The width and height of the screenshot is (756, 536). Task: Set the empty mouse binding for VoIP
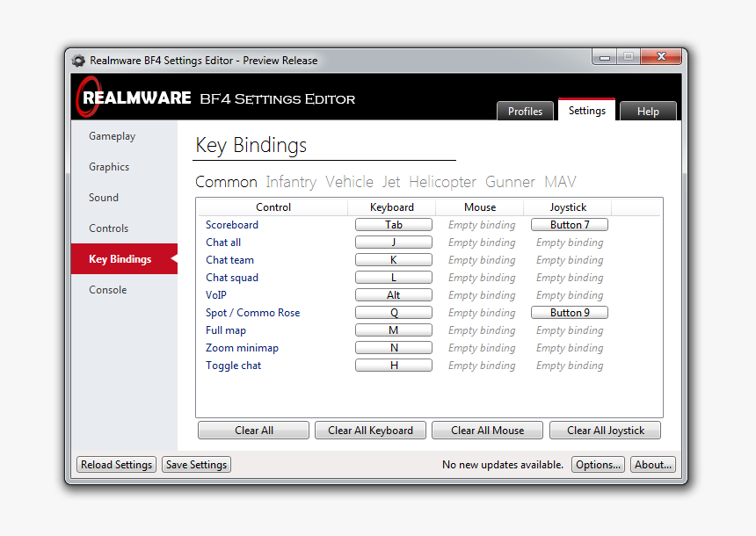(482, 295)
